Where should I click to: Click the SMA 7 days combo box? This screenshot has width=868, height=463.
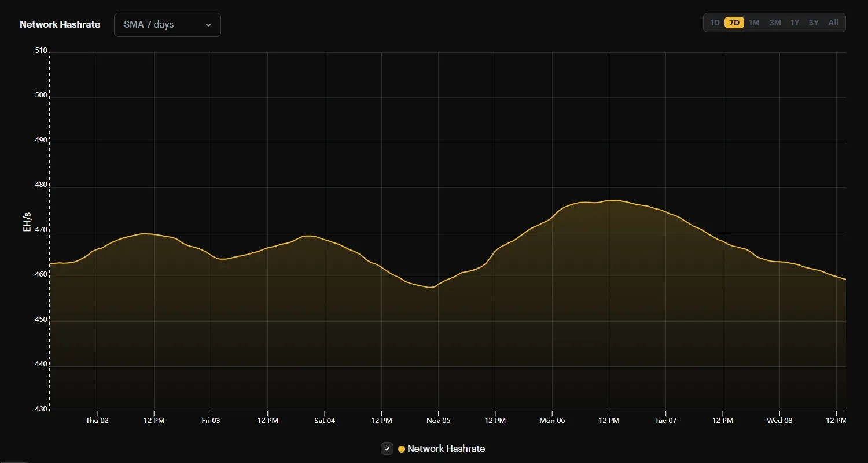click(167, 25)
